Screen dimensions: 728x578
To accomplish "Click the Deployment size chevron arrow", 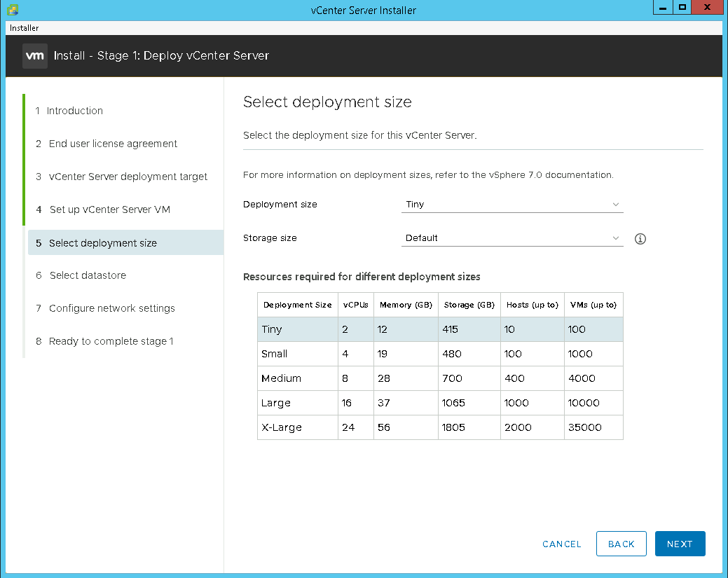I will 616,205.
